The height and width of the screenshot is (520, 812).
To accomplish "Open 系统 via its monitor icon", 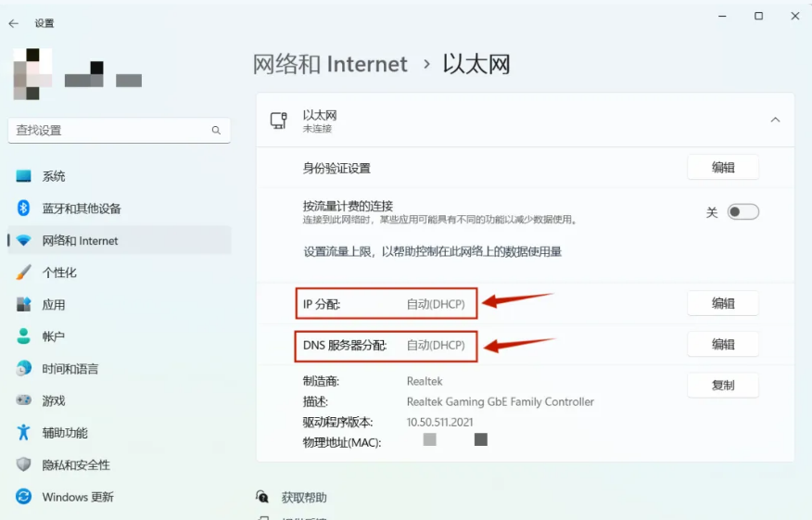I will pos(24,176).
